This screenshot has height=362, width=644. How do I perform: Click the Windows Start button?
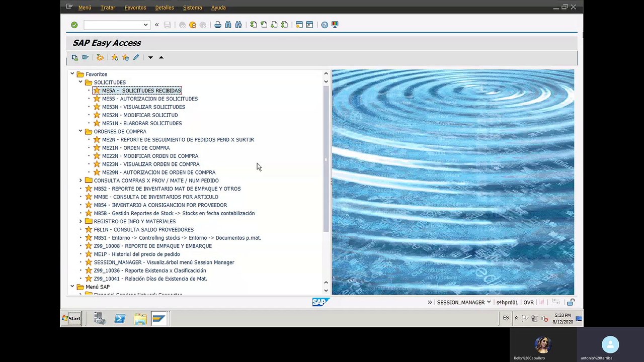tap(71, 318)
